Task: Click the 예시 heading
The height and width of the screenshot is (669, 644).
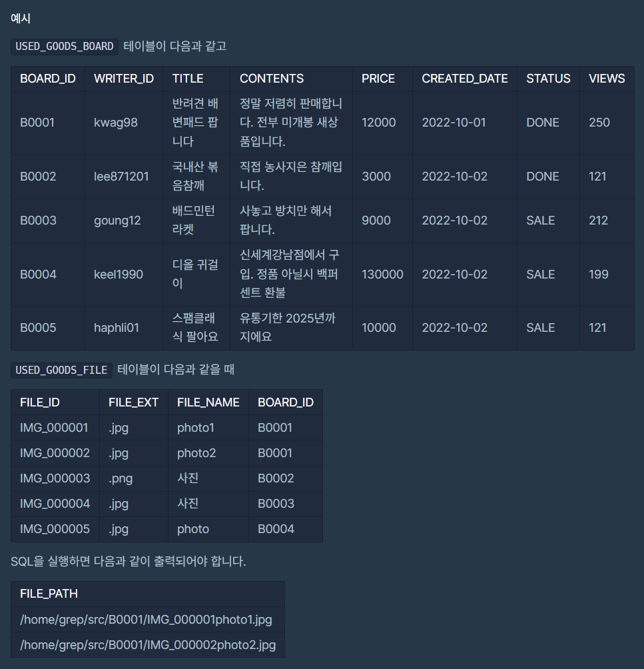Action: tap(21, 19)
